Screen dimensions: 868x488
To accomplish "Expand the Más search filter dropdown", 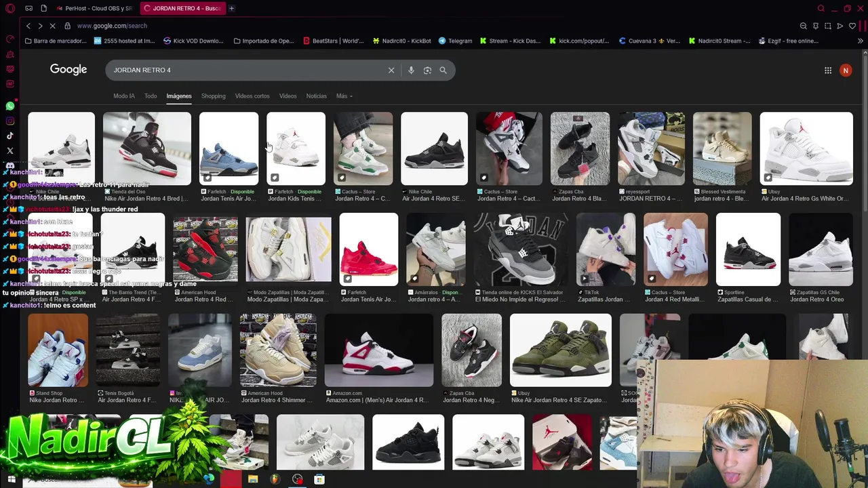I will coord(344,96).
